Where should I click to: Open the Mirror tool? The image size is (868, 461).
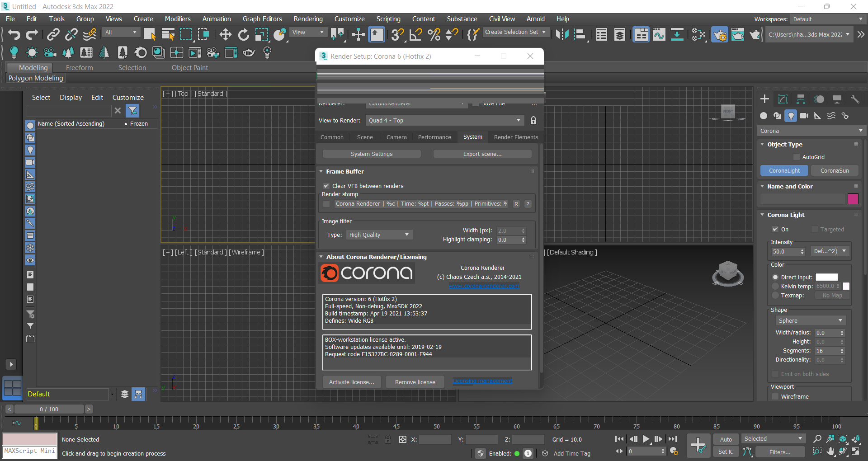(562, 35)
